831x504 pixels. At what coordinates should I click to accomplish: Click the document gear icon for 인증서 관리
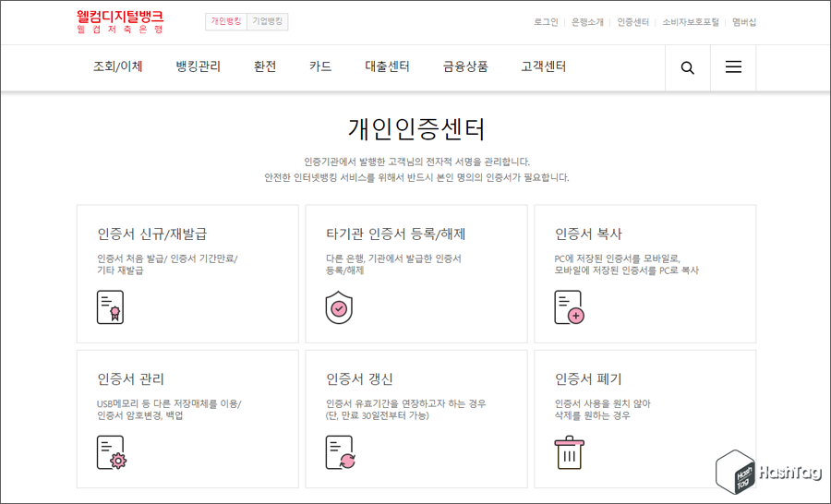[x=112, y=452]
